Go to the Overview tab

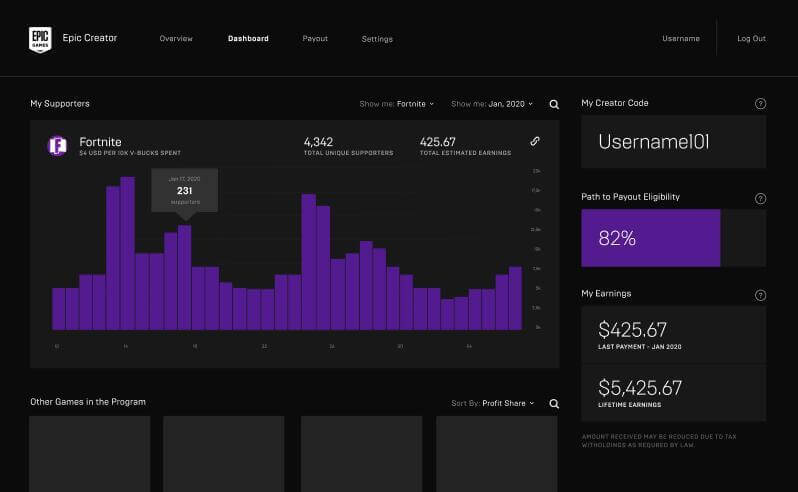pos(176,39)
